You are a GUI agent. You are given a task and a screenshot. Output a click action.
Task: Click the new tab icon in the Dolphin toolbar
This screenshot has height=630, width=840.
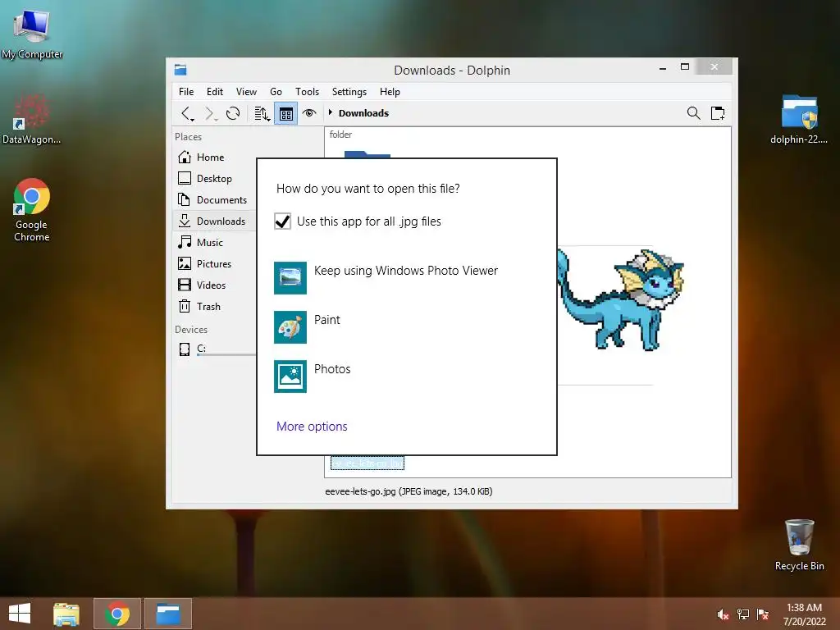pos(718,113)
